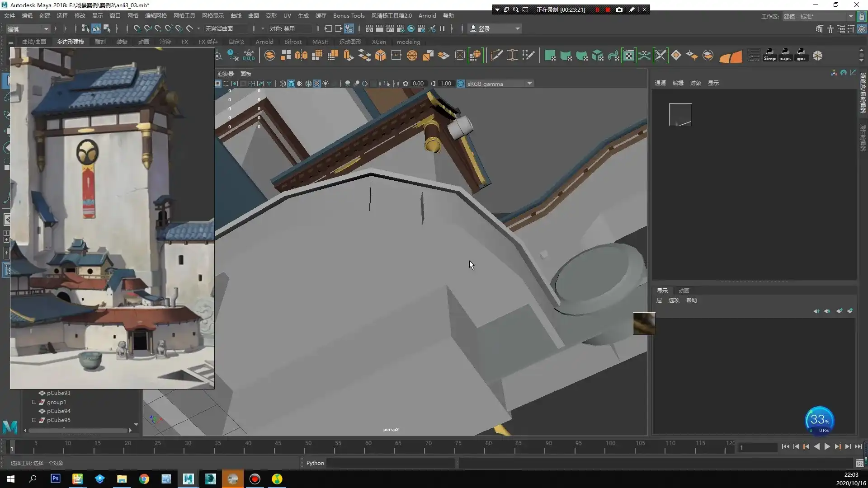The image size is (868, 488).
Task: Open Maya from Windows taskbar
Action: coord(188,479)
